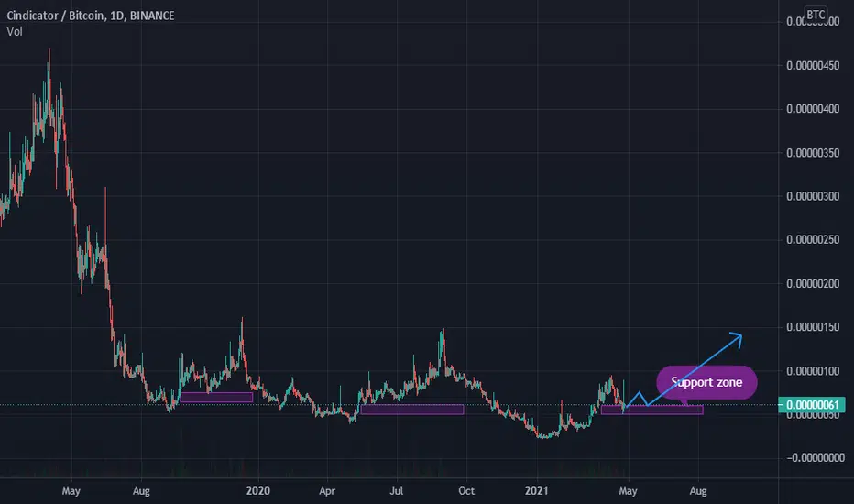Screen dimensions: 854x504
Task: Click the Jul time axis label
Action: pos(397,491)
